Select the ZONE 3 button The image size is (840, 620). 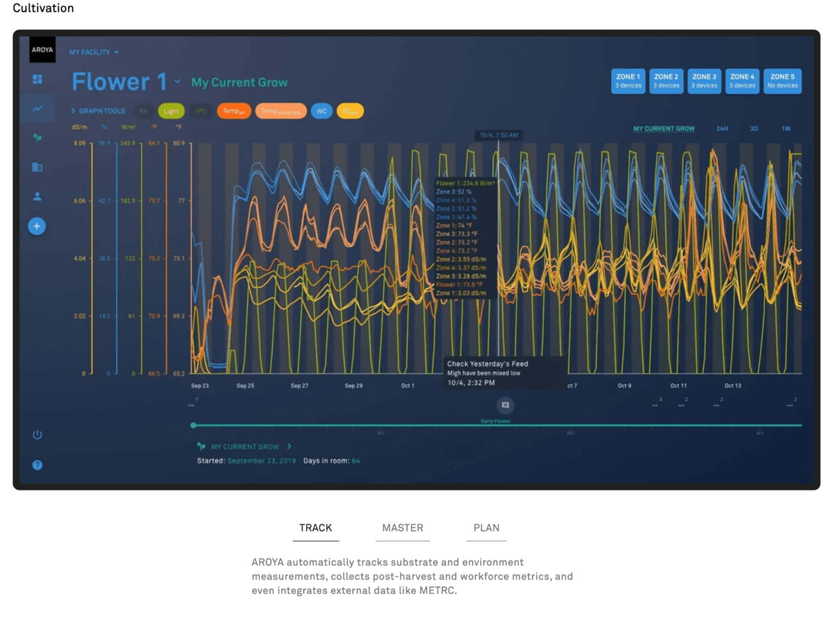click(704, 81)
